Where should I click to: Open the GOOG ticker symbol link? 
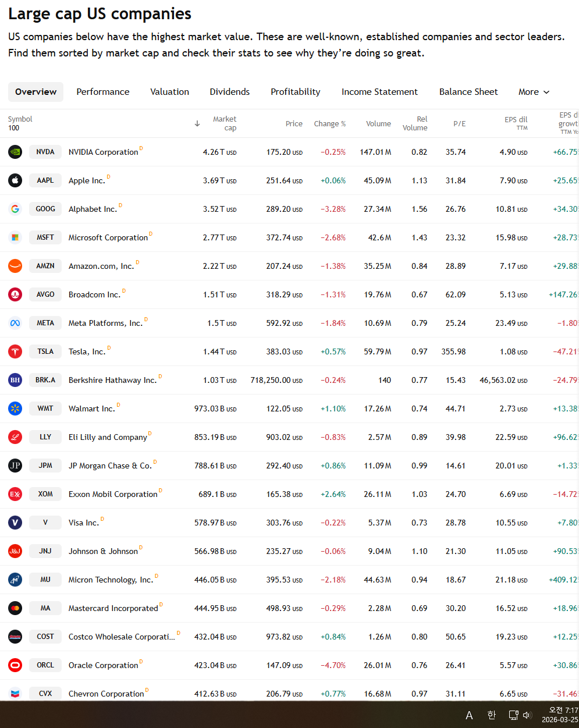(x=45, y=209)
